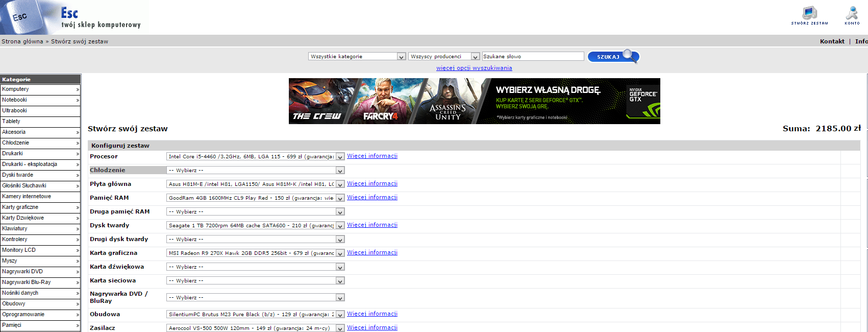Go to Strona główna breadcrumb
868x332 pixels.
tap(22, 41)
